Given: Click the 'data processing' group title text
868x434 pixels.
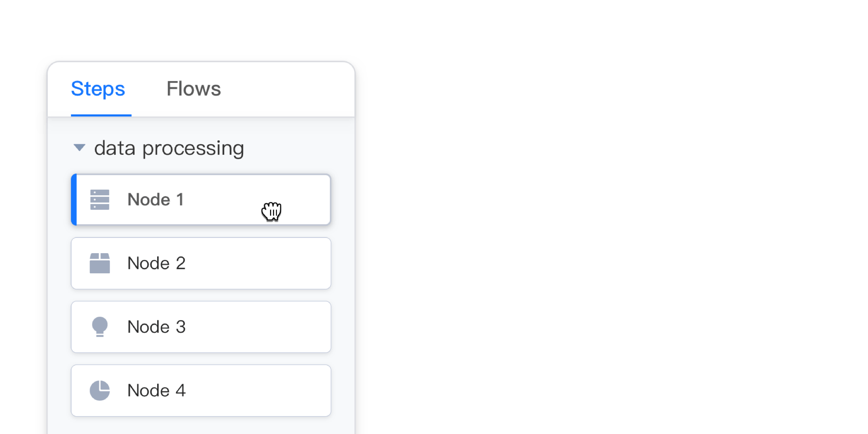Looking at the screenshot, I should 169,148.
